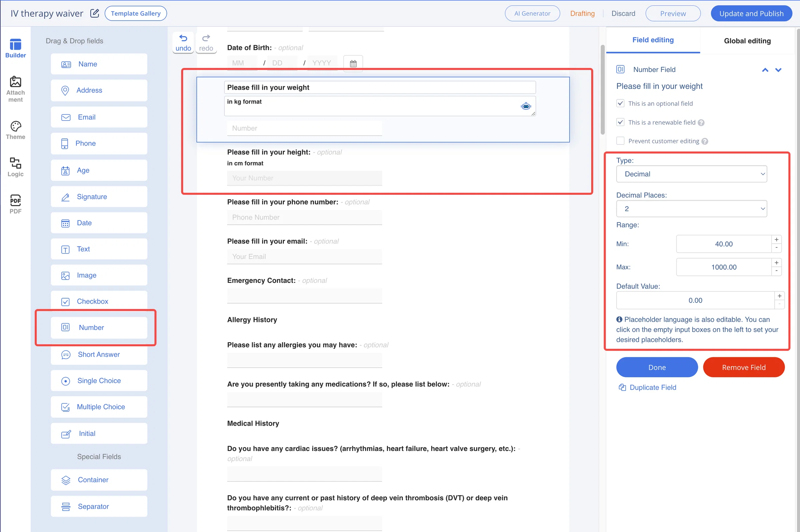Click the Prevent customer editing help icon
This screenshot has width=800, height=532.
[x=705, y=141]
